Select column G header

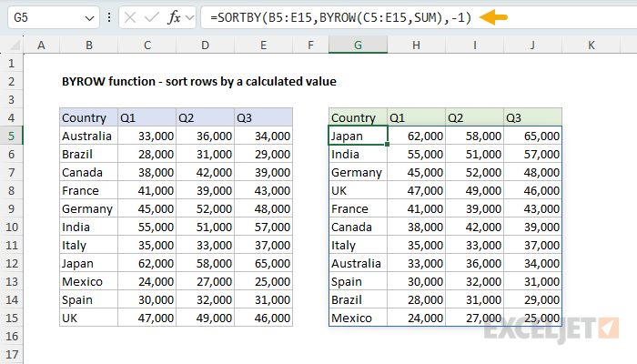pyautogui.click(x=358, y=45)
